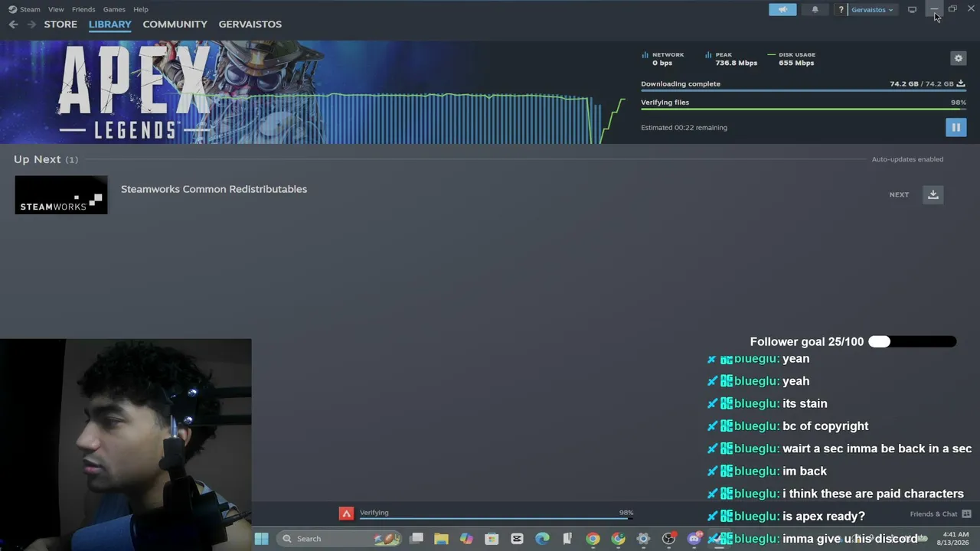The height and width of the screenshot is (551, 980).
Task: Click the taskbar Search box
Action: [x=339, y=539]
